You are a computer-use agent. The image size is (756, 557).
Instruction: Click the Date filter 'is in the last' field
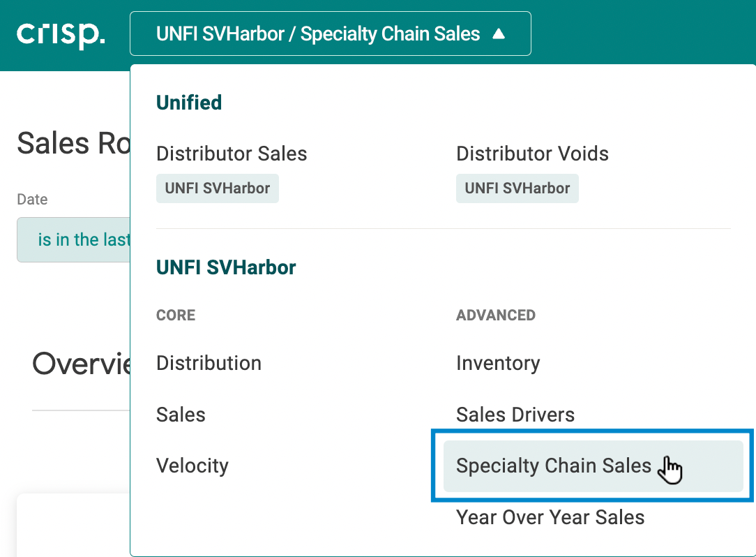73,240
